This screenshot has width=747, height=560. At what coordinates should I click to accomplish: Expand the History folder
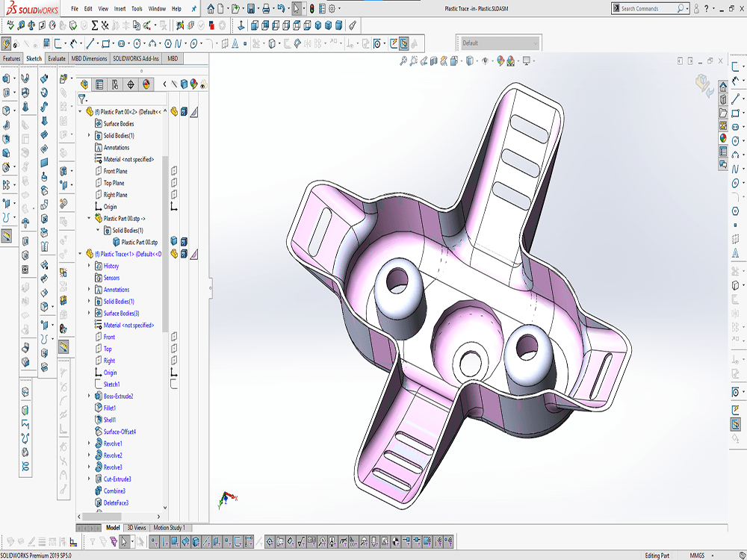[89, 266]
